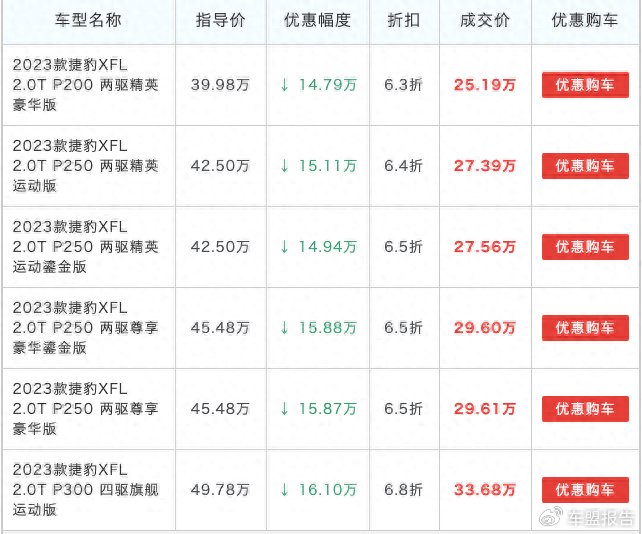Viewport: 642px width, 534px height.
Task: Click 优惠购车 button for P250 精英运动鎏金版
Action: coord(585,247)
